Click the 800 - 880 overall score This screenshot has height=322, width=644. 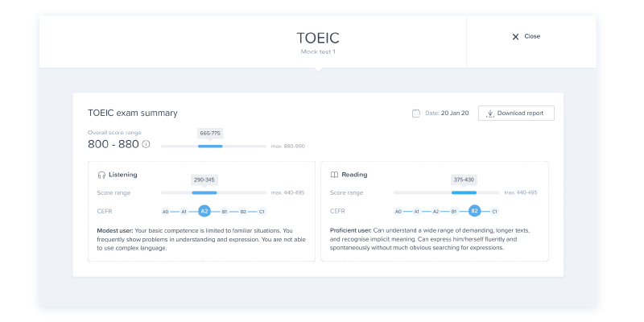pyautogui.click(x=114, y=144)
